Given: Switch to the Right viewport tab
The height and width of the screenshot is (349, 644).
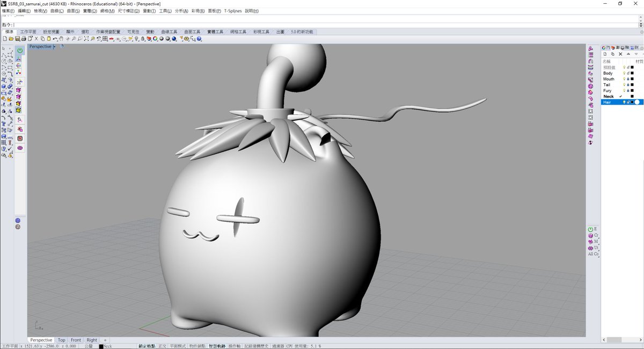Looking at the screenshot, I should click(x=92, y=340).
